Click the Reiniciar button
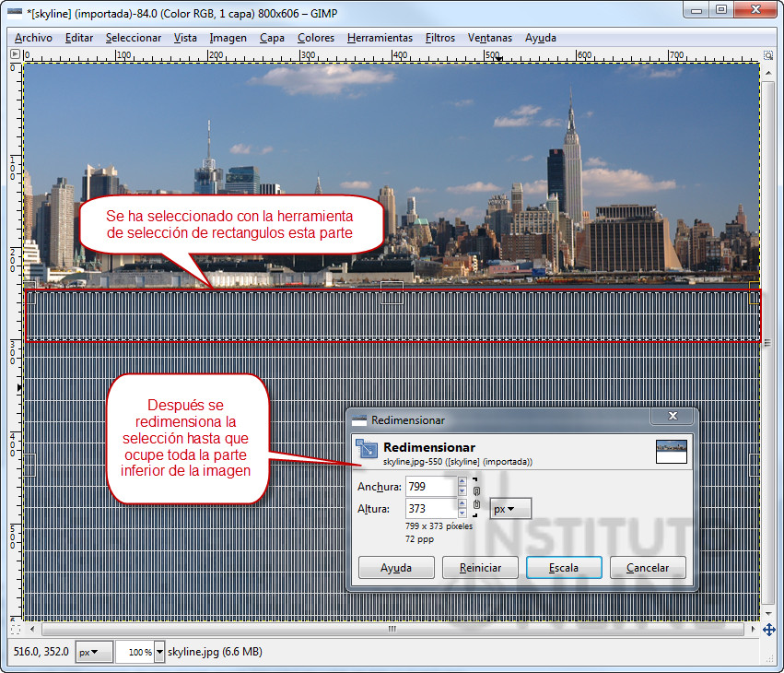Screen dimensions: 784x673 coord(480,567)
